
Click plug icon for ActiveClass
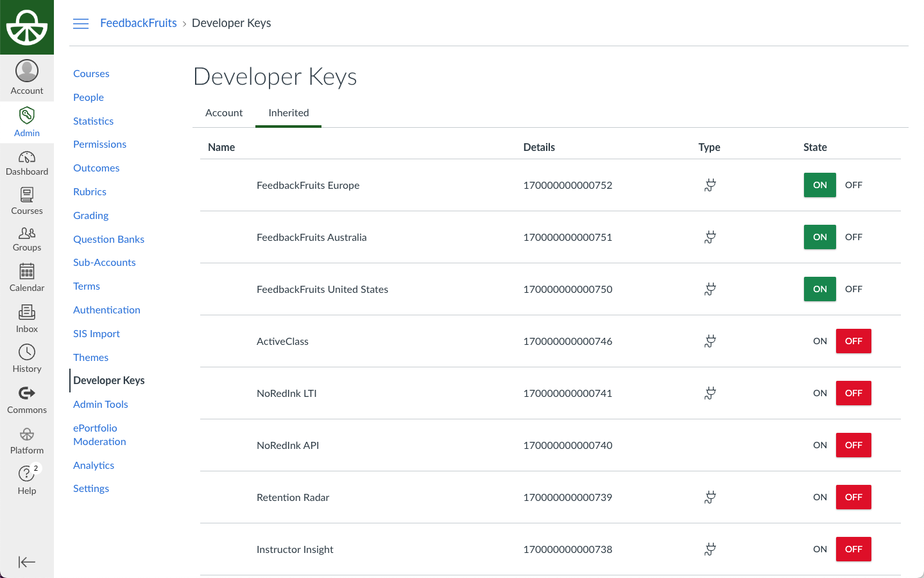coord(710,341)
